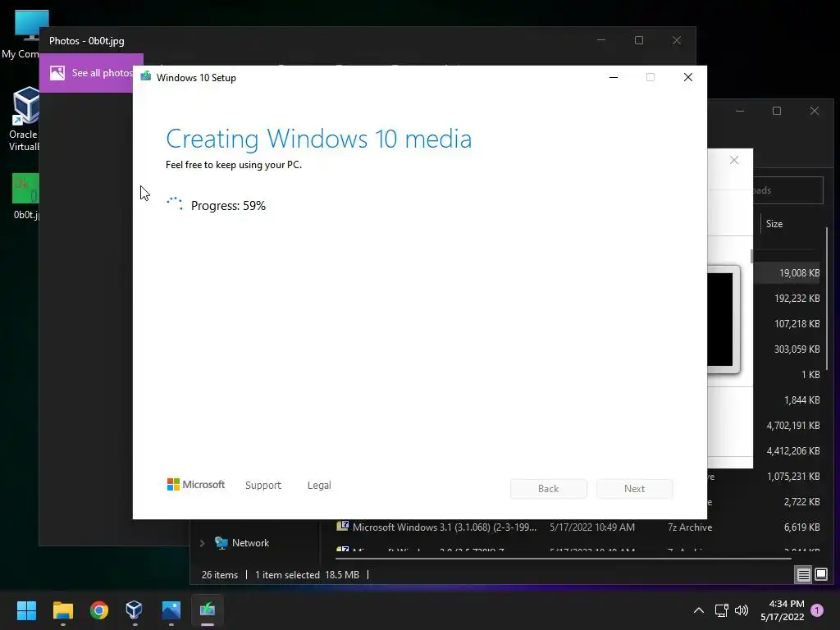Click the 1,075,231 KB size cell
840x630 pixels.
point(793,477)
